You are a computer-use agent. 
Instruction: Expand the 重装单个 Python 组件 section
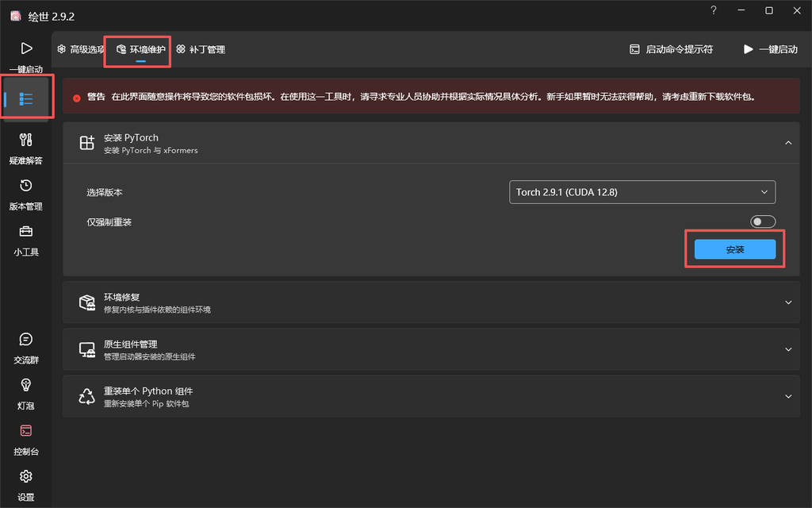click(431, 397)
